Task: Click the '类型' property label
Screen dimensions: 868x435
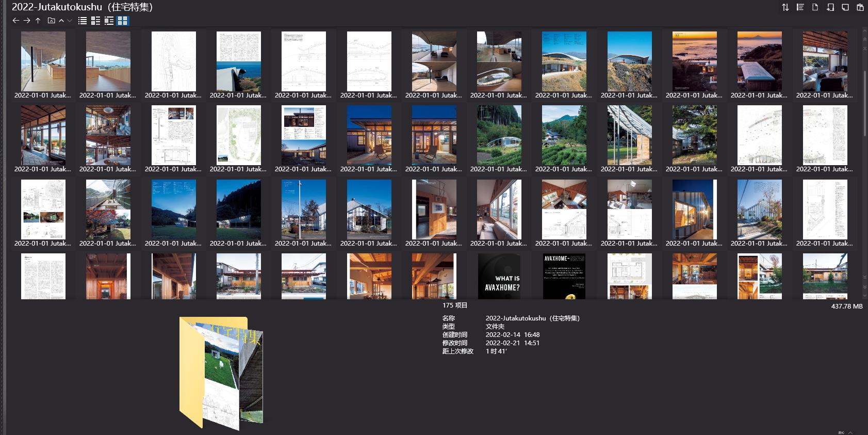Action: [x=449, y=327]
